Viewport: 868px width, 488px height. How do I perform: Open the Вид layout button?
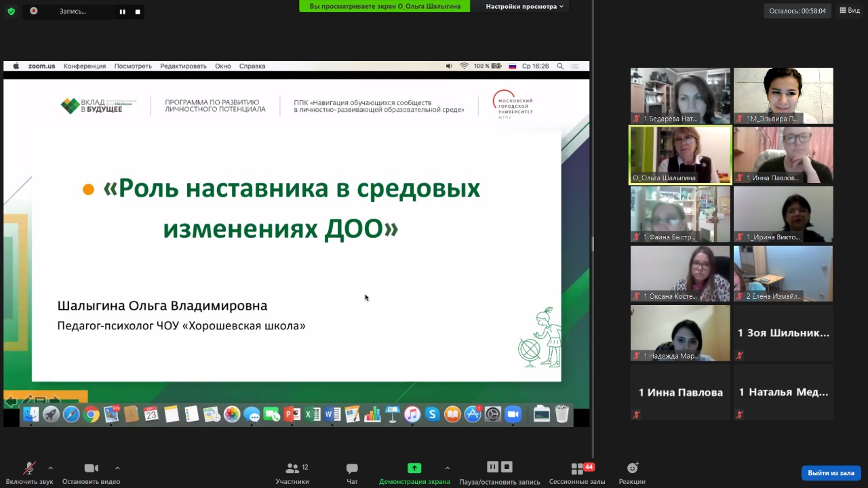pyautogui.click(x=850, y=10)
